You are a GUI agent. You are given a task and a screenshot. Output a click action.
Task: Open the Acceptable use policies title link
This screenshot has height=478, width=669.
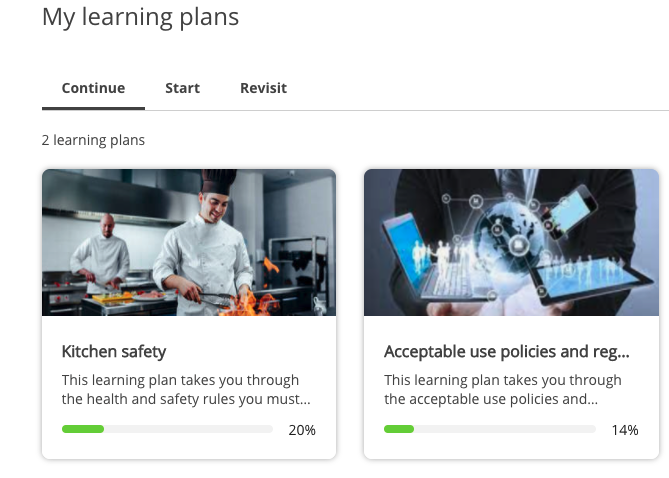506,351
